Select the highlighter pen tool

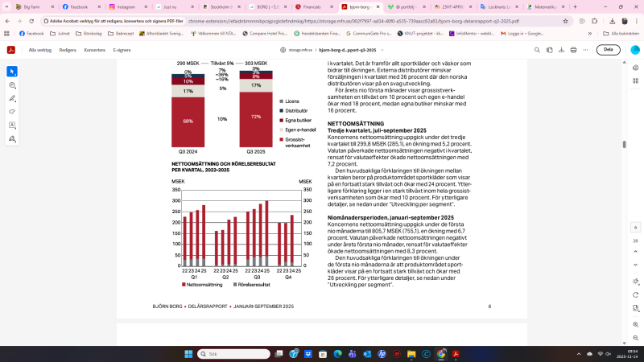point(12,98)
